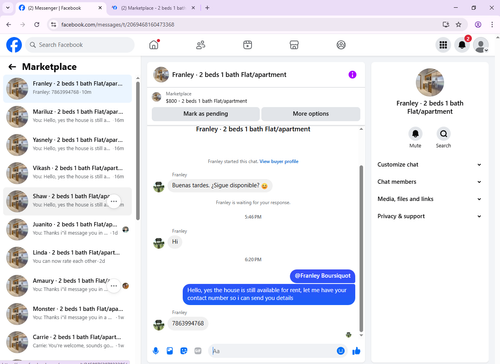Image resolution: width=500 pixels, height=364 pixels.
Task: Open the emoji picker in the message box
Action: [340, 351]
